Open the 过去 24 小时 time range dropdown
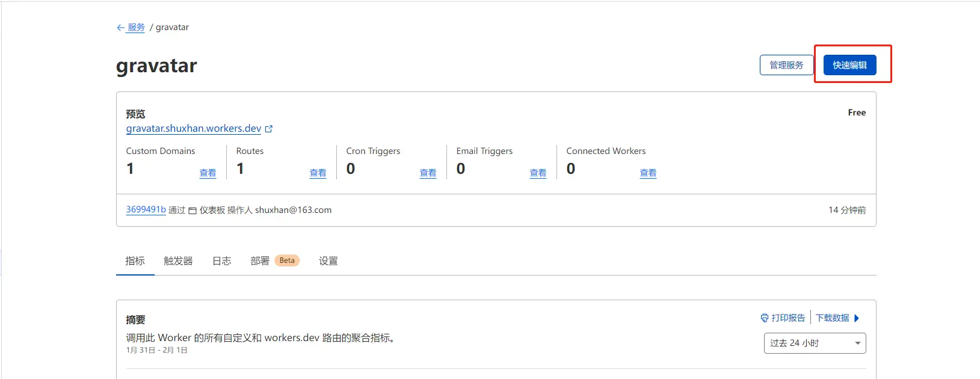The height and width of the screenshot is (379, 980). click(x=815, y=343)
